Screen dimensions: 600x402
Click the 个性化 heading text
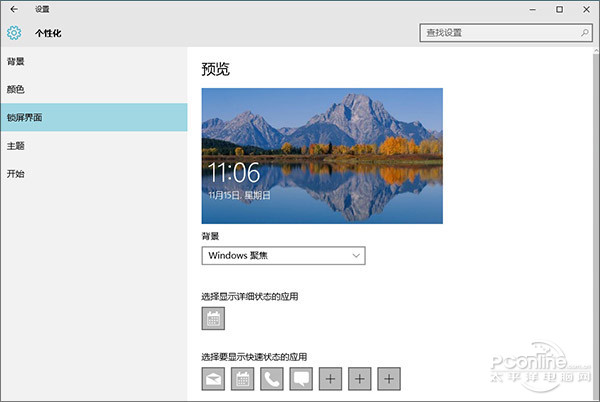click(48, 33)
